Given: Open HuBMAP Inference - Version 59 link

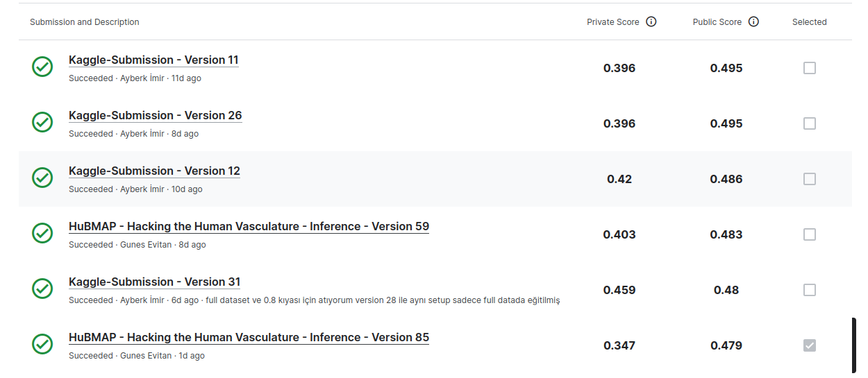Looking at the screenshot, I should (249, 227).
